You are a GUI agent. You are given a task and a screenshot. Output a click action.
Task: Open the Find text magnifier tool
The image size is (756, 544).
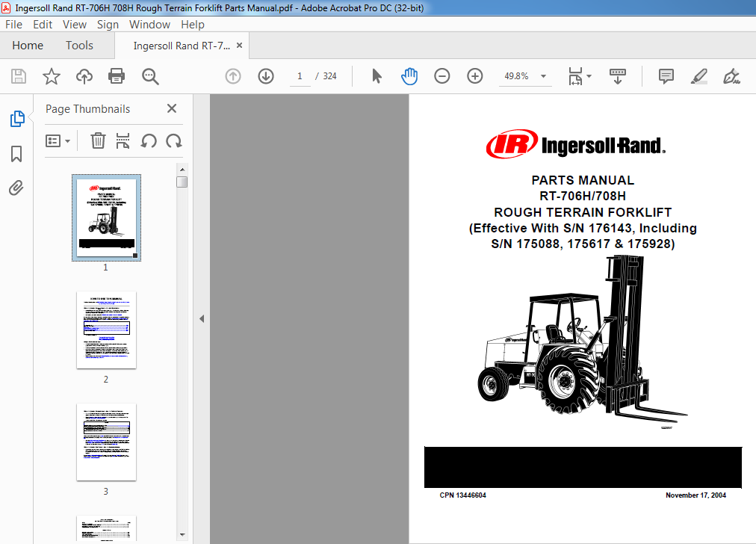tap(150, 76)
